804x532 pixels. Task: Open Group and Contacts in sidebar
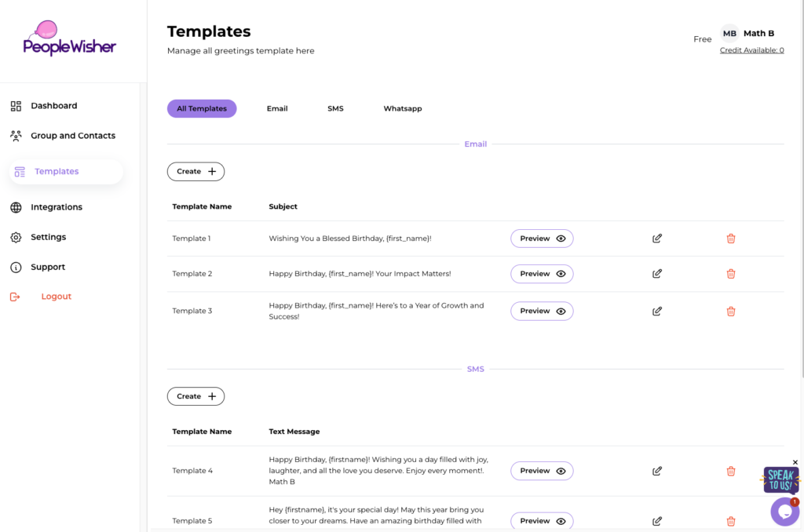(72, 136)
